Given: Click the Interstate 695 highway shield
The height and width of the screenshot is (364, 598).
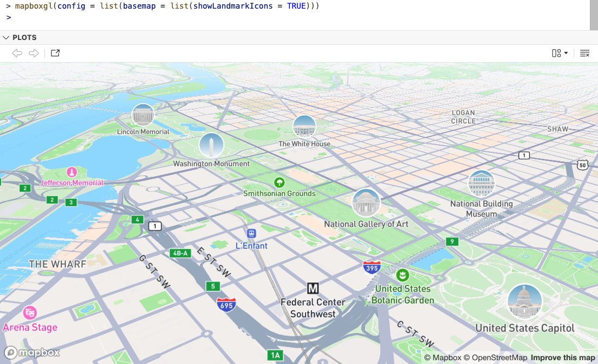Looking at the screenshot, I should pyautogui.click(x=226, y=305).
